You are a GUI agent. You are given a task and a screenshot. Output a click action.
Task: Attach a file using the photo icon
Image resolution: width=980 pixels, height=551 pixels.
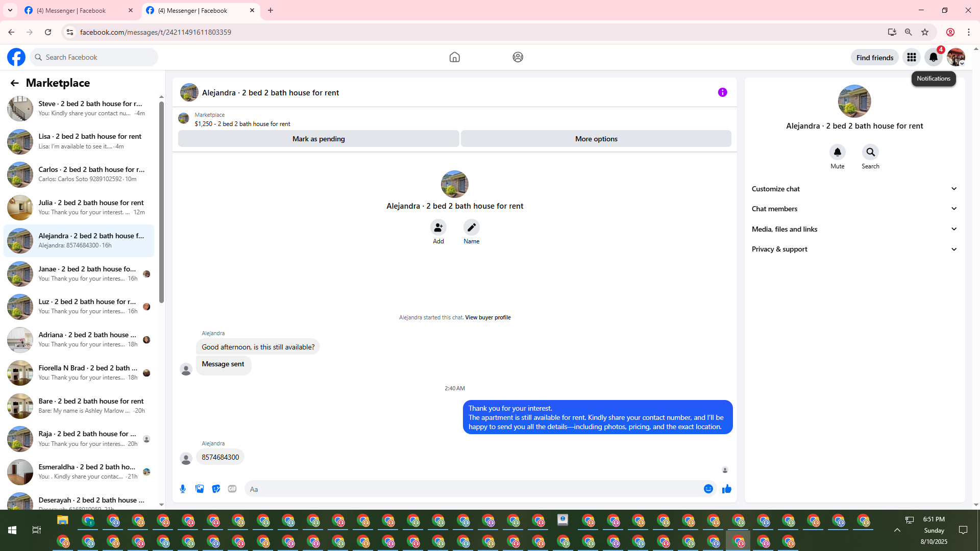coord(200,489)
